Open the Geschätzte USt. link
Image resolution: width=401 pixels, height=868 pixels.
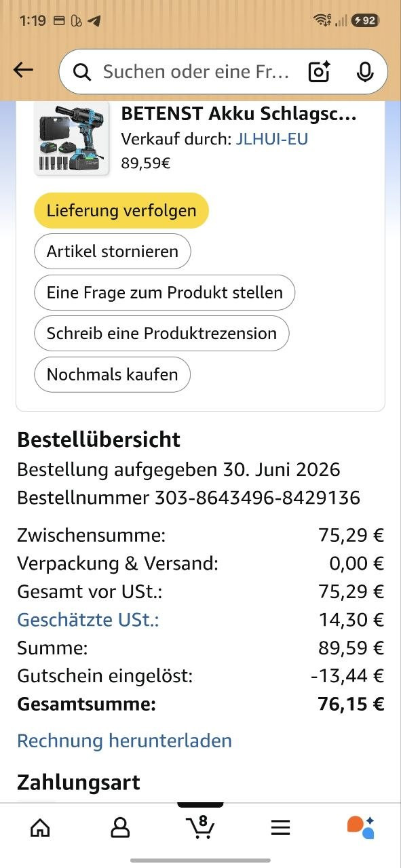pos(88,620)
